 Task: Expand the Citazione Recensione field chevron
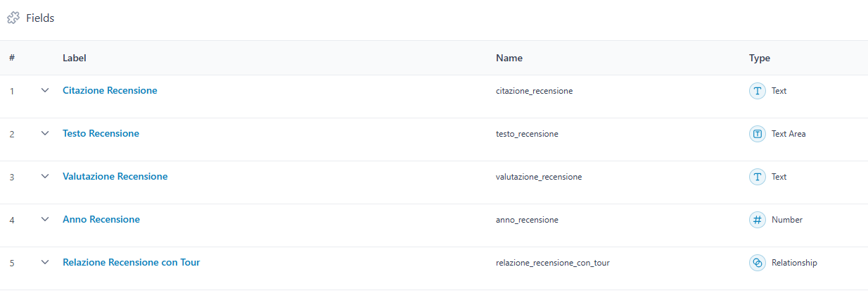pyautogui.click(x=45, y=91)
